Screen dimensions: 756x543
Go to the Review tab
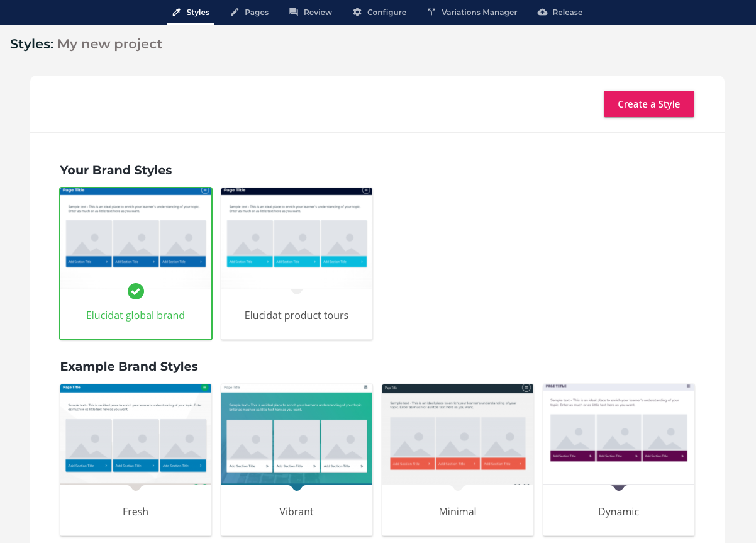(x=311, y=12)
